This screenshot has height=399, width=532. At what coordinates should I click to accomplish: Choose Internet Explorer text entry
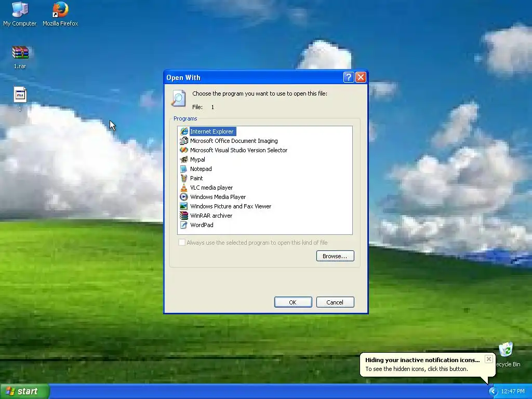[x=212, y=131]
